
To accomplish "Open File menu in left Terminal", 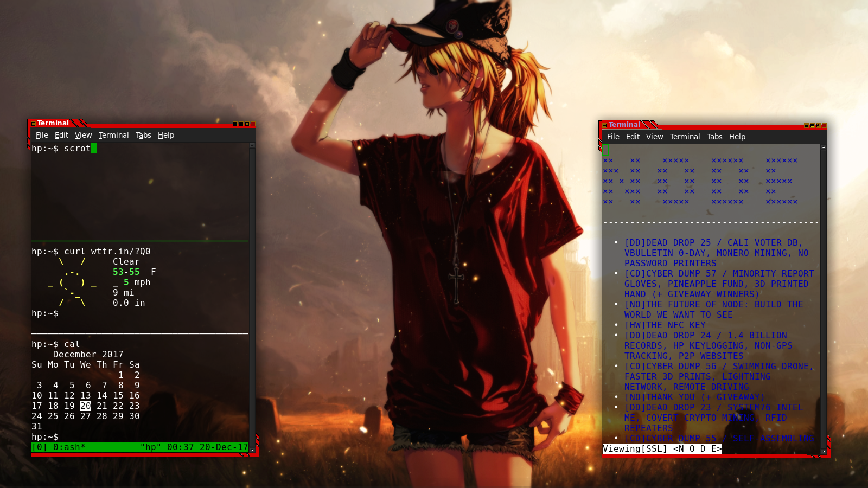I will tap(42, 136).
